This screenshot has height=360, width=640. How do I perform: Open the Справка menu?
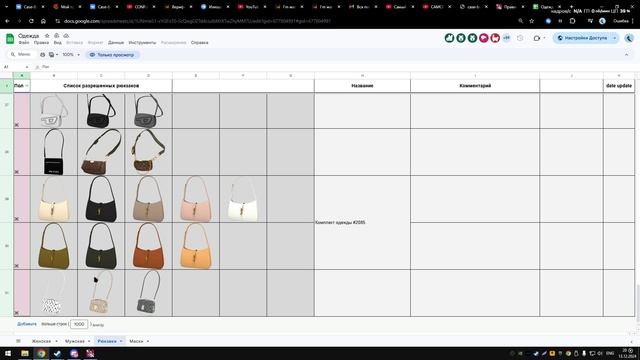[200, 42]
